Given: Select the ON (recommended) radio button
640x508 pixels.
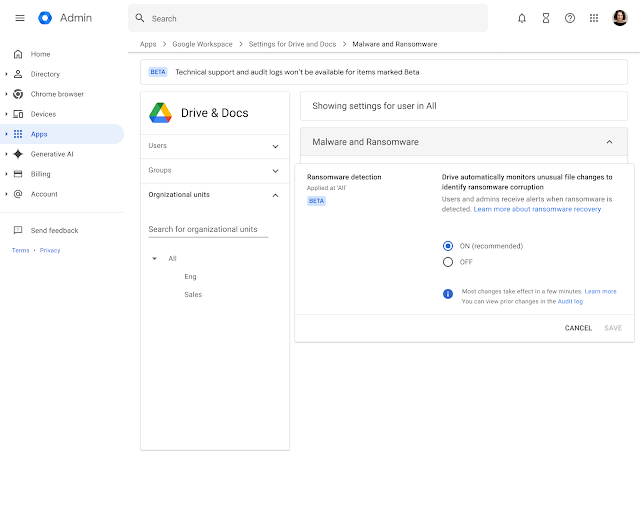Looking at the screenshot, I should pos(448,246).
